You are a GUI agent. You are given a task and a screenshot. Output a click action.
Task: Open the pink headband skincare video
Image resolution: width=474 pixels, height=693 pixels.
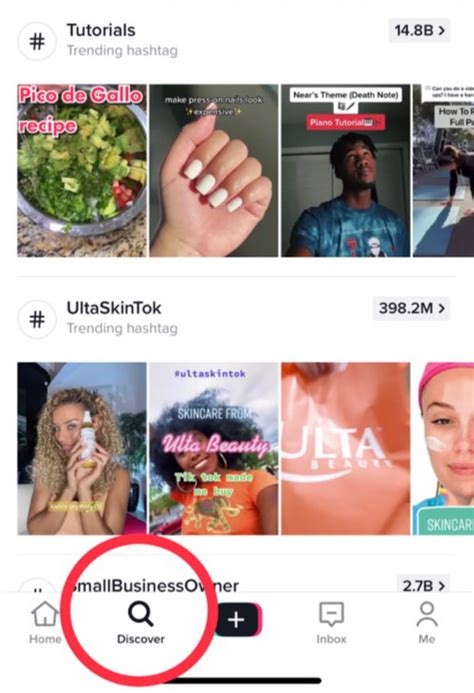click(443, 449)
